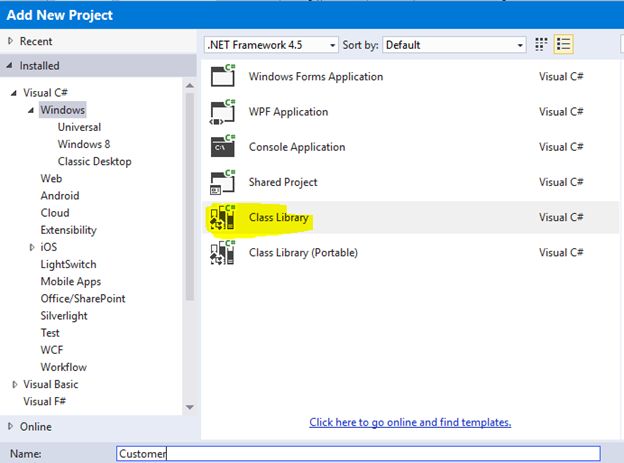Select the Office/SharePoint category
624x463 pixels.
tap(83, 299)
